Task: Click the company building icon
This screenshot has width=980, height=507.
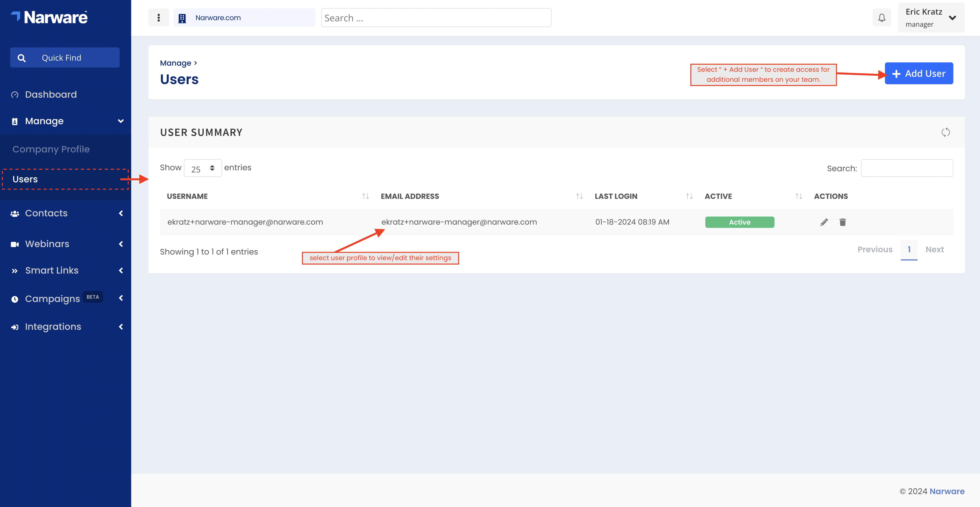Action: point(182,18)
